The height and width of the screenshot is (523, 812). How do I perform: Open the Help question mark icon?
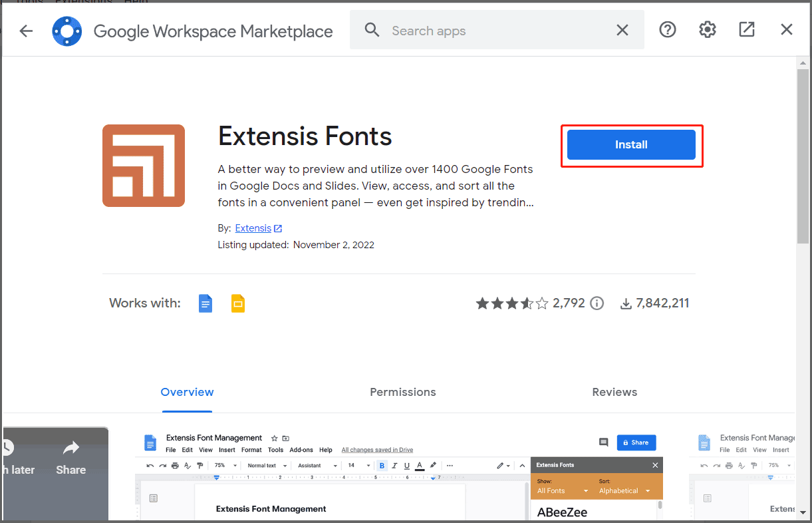coord(668,30)
